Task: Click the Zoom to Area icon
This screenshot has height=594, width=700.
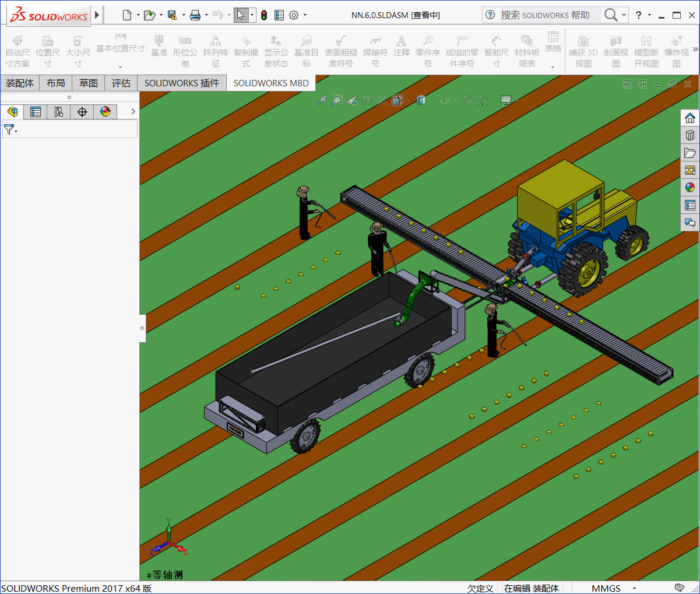Action: click(337, 100)
